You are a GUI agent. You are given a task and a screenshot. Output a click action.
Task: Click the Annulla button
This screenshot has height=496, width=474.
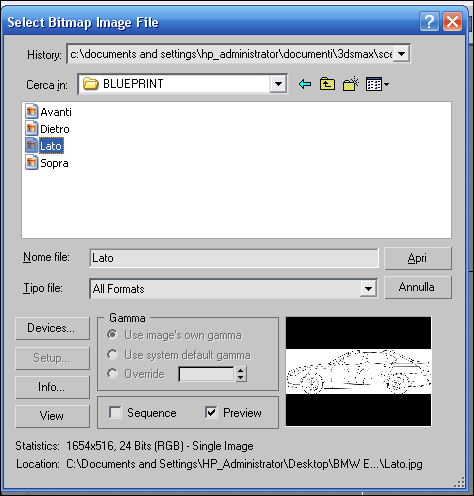pyautogui.click(x=418, y=287)
